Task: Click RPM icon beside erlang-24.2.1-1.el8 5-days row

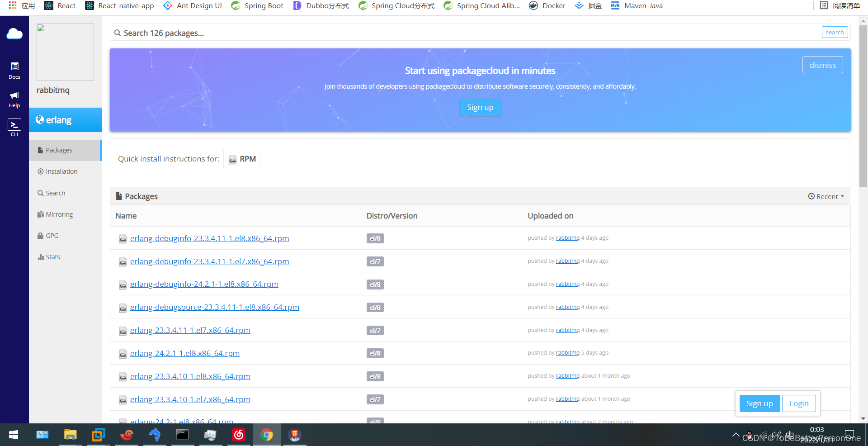Action: pyautogui.click(x=123, y=354)
